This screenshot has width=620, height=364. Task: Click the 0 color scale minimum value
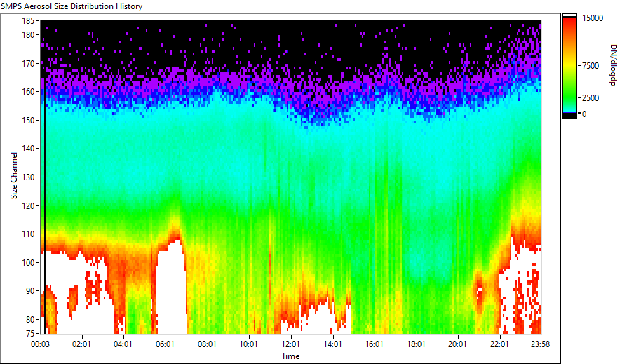(584, 114)
